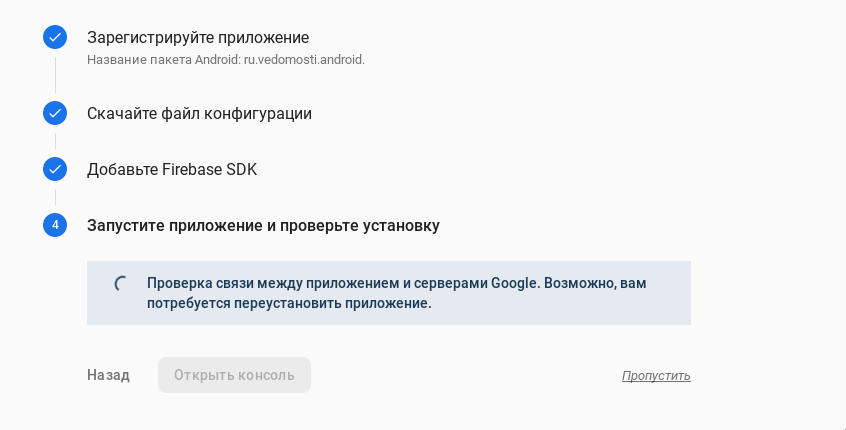This screenshot has height=430, width=846.
Task: Click connector line between steps two and three
Action: [55, 141]
